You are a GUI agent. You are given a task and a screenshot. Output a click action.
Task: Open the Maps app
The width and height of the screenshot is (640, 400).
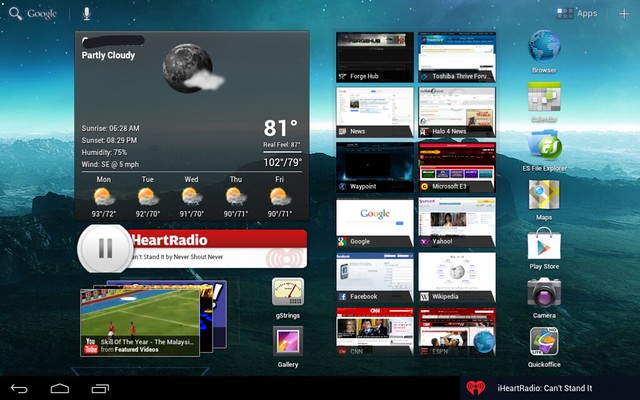tap(544, 194)
